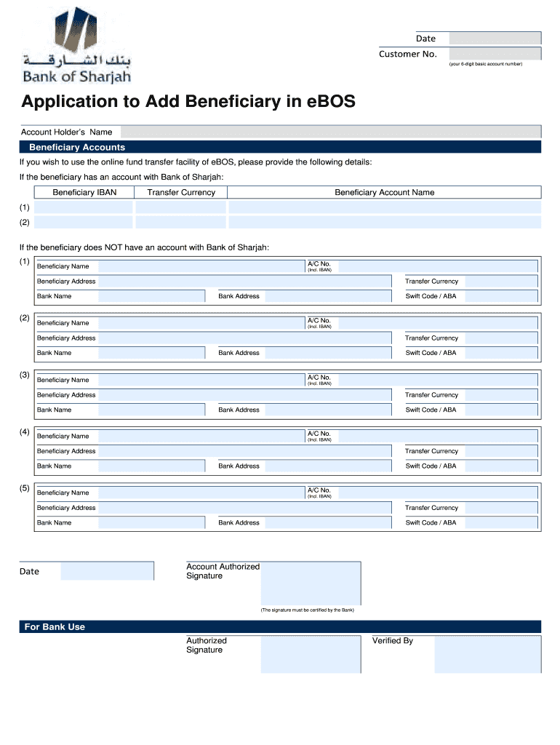Click the Account Holder's Name field
The image size is (560, 745).
331,132
